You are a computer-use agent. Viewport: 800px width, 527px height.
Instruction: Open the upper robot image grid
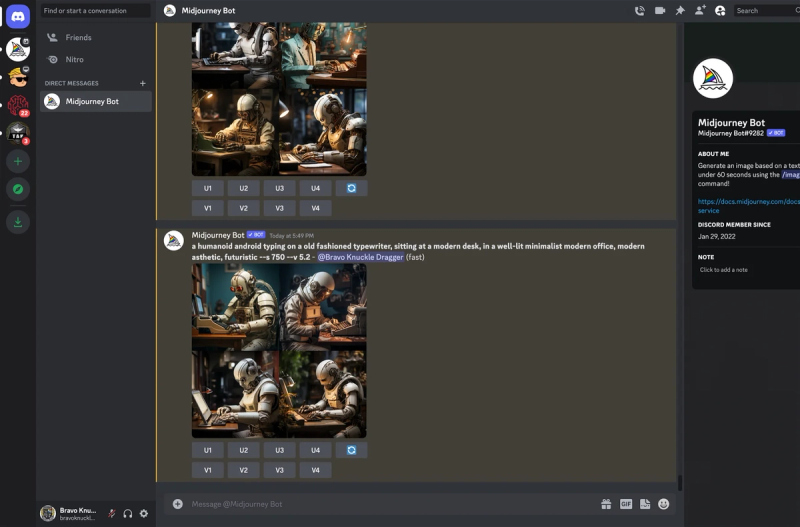pyautogui.click(x=279, y=99)
